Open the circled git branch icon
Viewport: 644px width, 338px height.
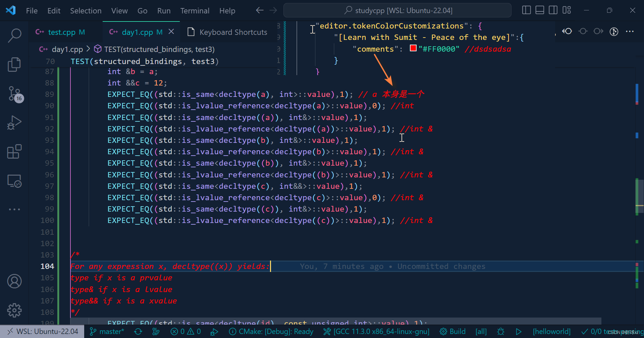point(614,32)
